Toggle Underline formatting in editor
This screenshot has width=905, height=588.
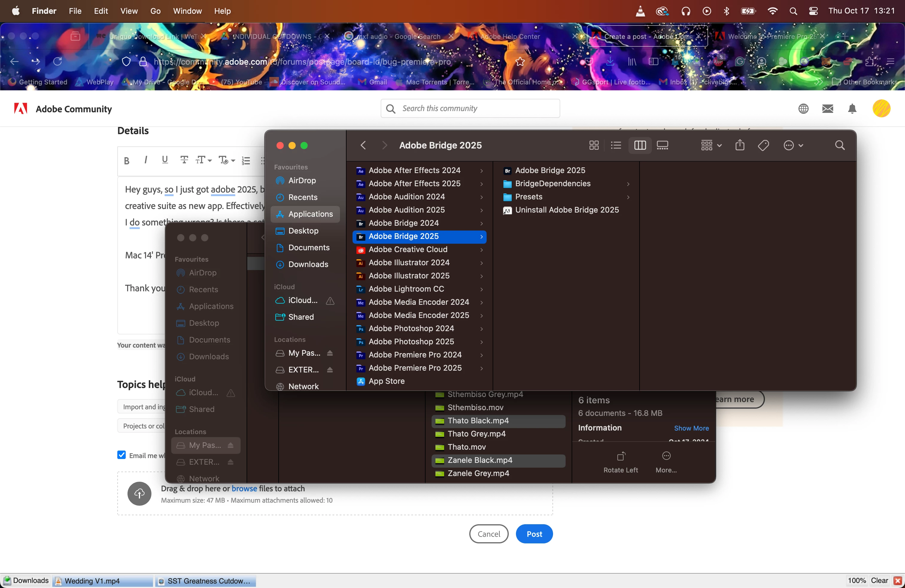pos(165,160)
